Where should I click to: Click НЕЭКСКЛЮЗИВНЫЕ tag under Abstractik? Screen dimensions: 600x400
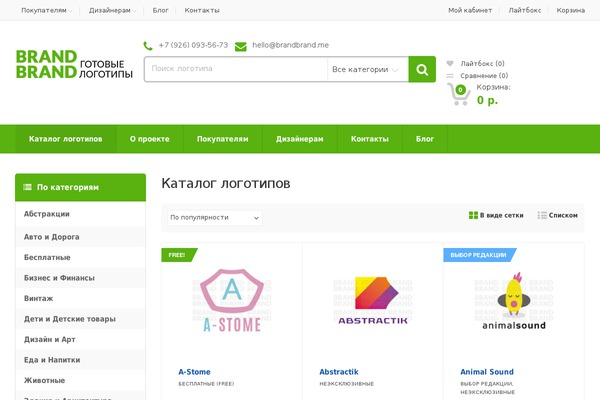click(x=347, y=384)
